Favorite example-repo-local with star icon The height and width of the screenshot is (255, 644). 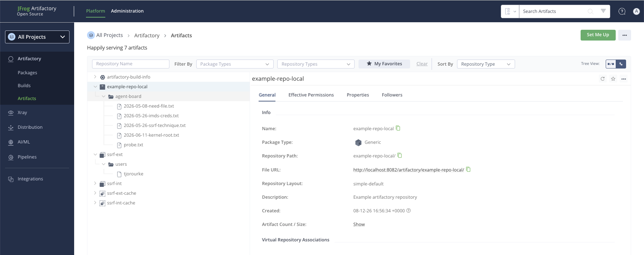coord(613,79)
